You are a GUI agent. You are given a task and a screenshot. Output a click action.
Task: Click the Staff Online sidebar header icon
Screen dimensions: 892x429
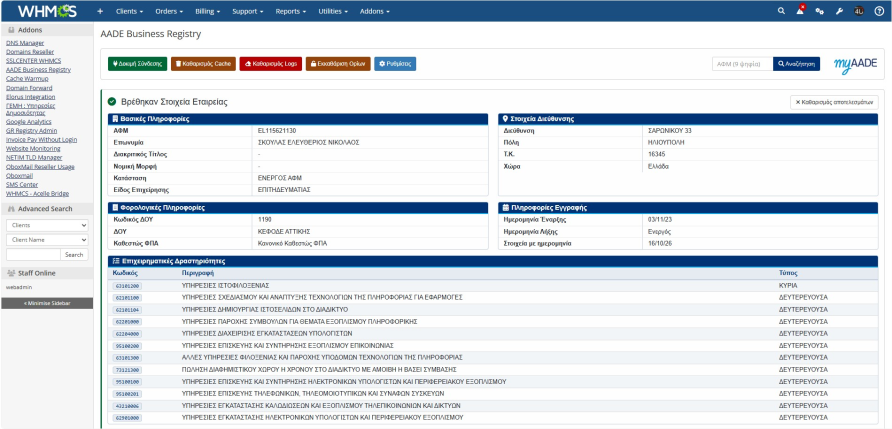coord(11,273)
